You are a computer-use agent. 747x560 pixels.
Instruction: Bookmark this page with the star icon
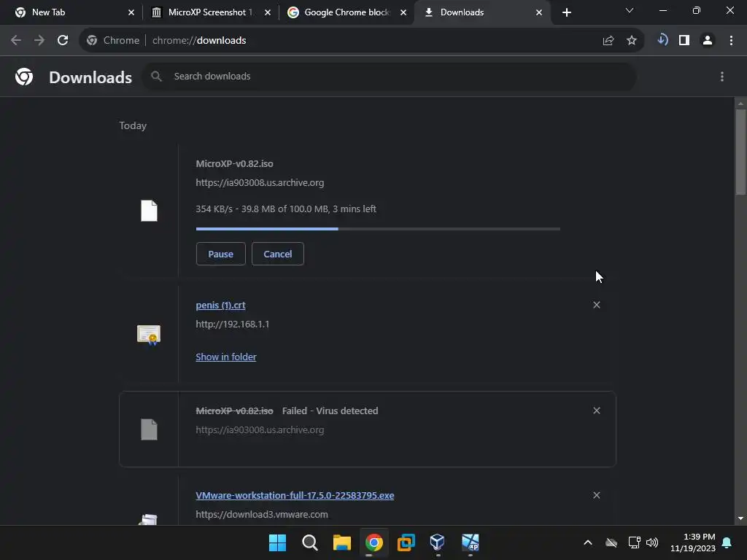click(x=632, y=41)
